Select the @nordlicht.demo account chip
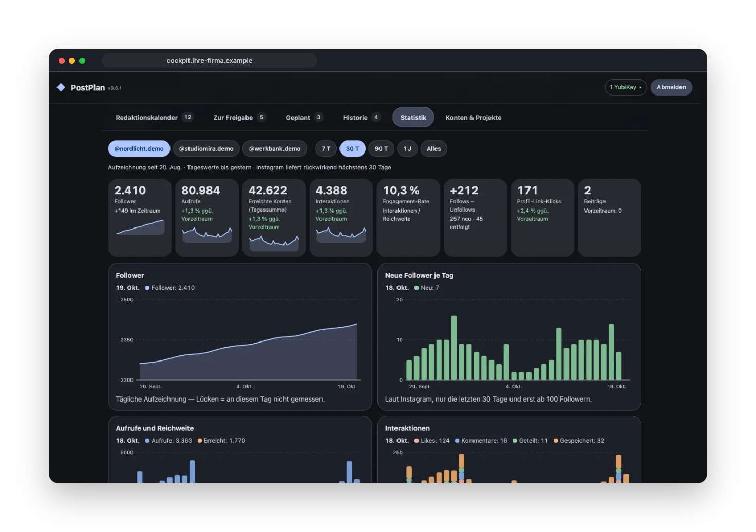Viewport: 756px width, 532px height. click(x=139, y=149)
